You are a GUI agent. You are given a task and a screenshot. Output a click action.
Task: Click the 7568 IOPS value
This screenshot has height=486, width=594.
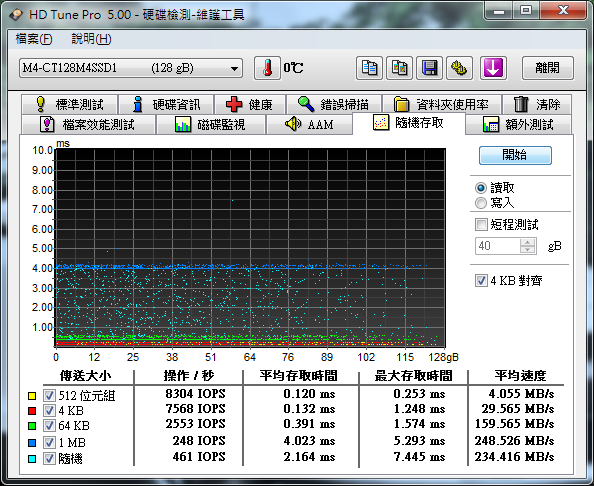(195, 409)
